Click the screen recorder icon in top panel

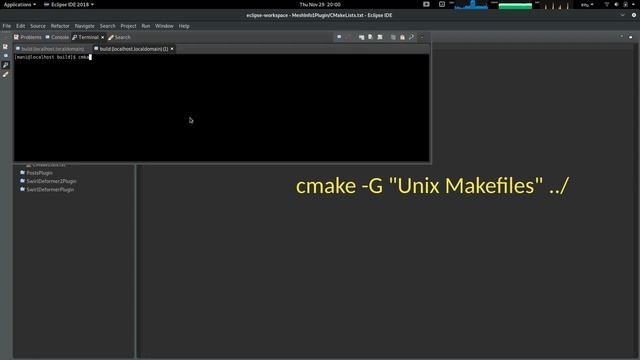pyautogui.click(x=426, y=4)
